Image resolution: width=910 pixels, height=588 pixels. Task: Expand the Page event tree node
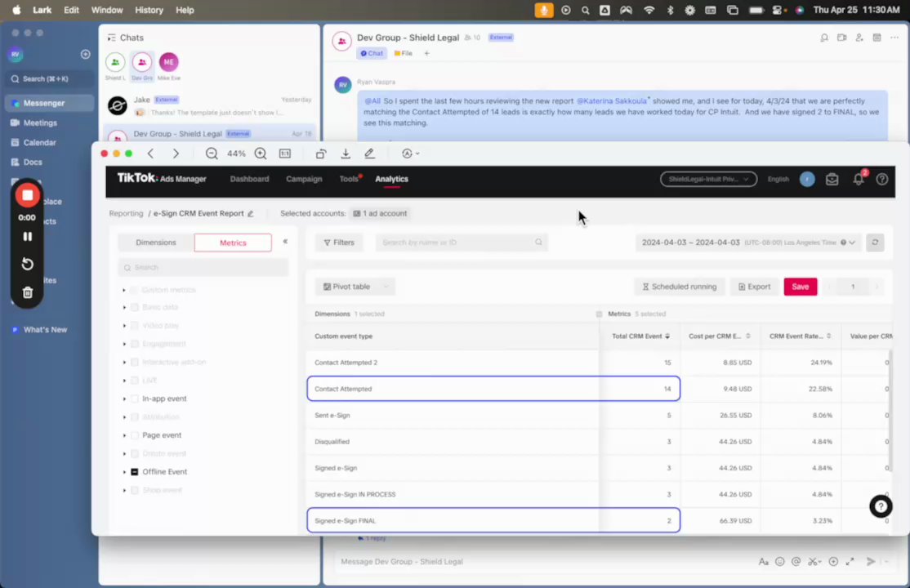124,435
